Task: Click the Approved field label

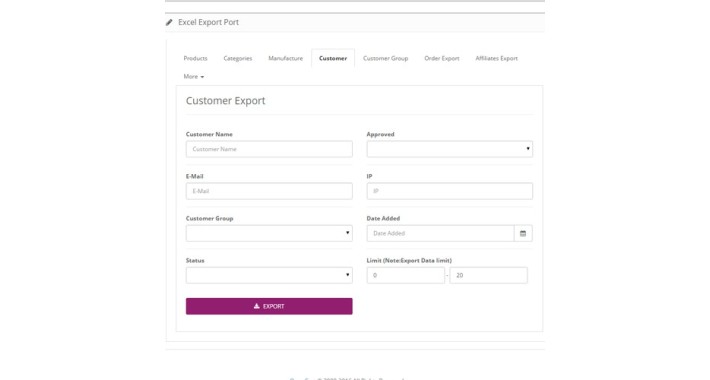Action: (380, 135)
